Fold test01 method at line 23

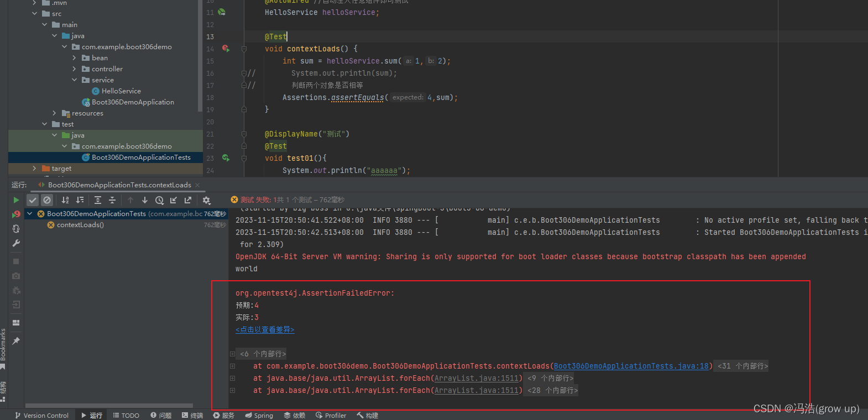pyautogui.click(x=244, y=158)
